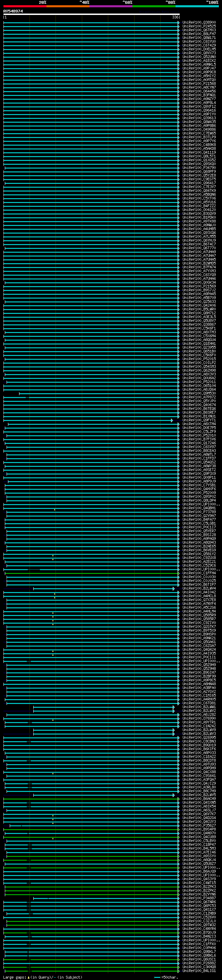Select the UniRef100_P73789 label
The height and width of the screenshot is (980, 222).
point(199,512)
